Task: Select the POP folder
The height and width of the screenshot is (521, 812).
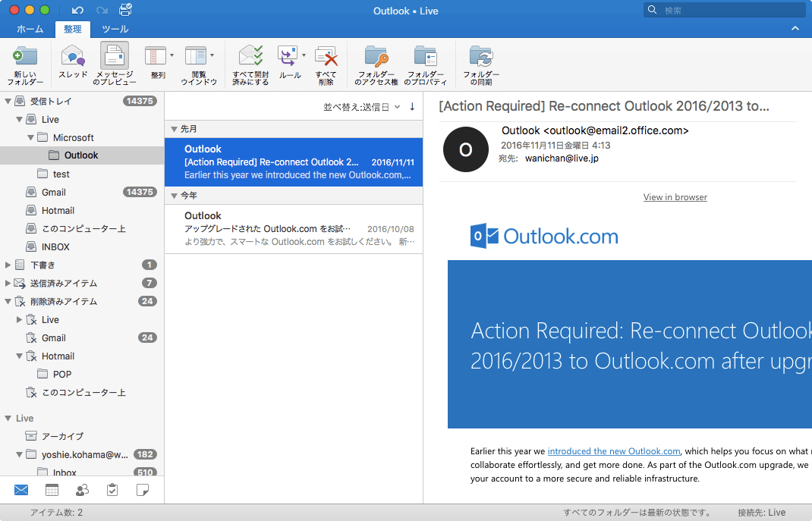Action: (82, 374)
